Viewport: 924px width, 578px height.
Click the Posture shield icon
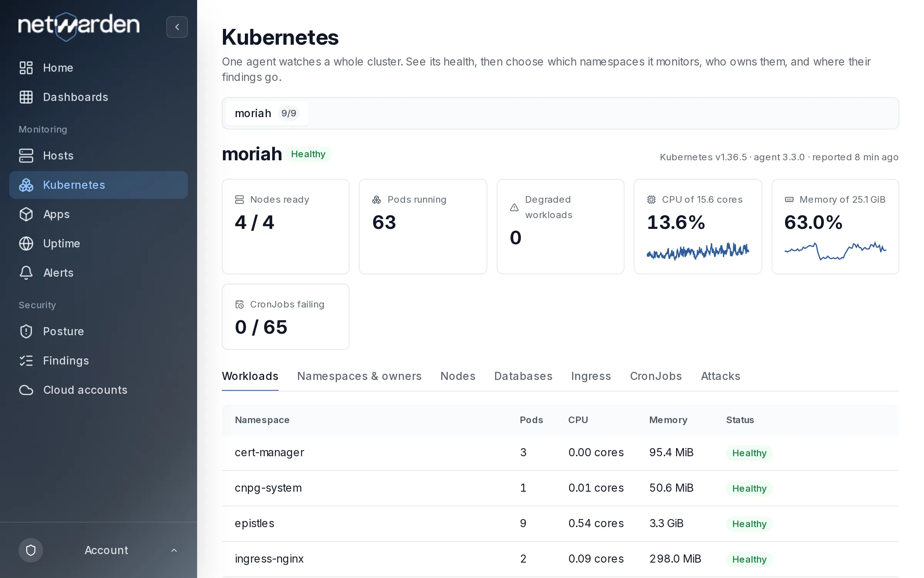tap(26, 331)
